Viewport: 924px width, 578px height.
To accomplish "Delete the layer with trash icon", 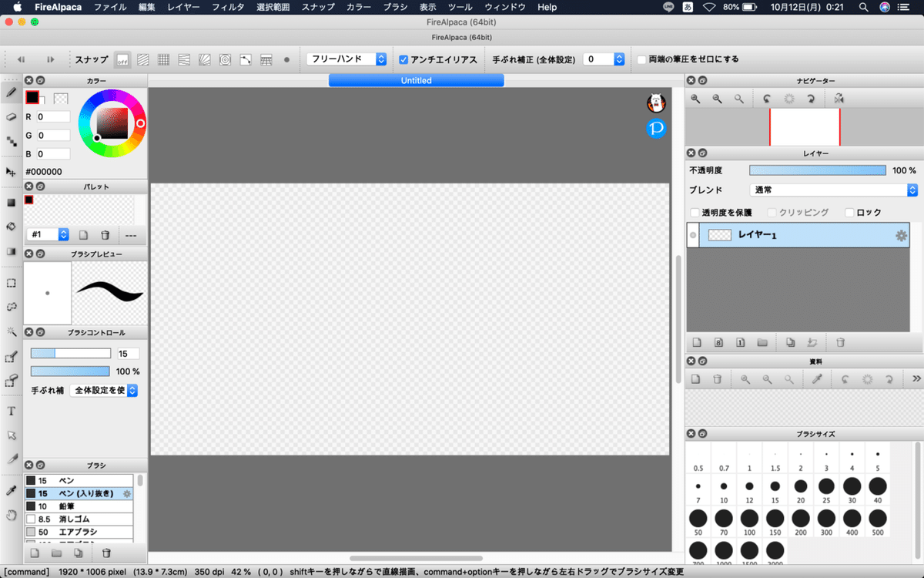I will tap(841, 342).
